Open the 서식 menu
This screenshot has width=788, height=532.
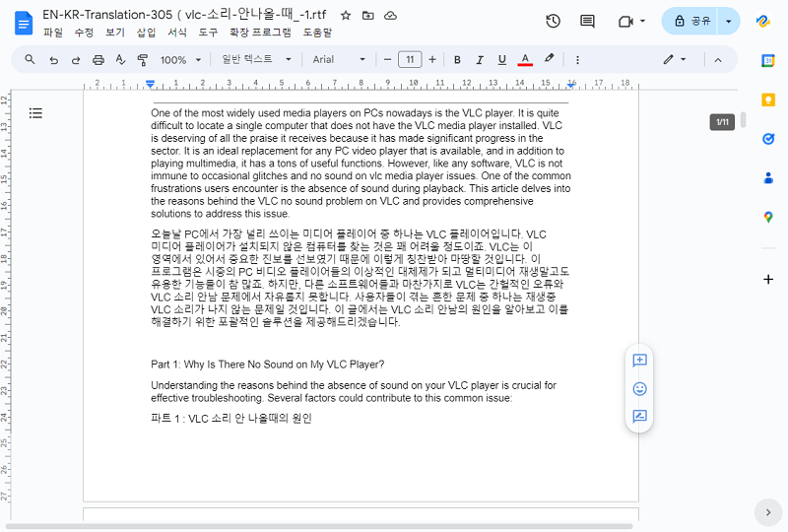click(177, 33)
